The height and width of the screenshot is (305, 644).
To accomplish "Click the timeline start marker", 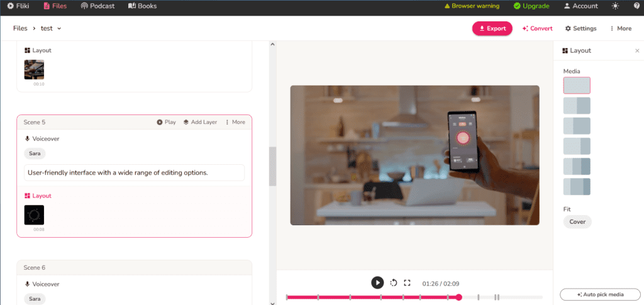I will [x=287, y=297].
